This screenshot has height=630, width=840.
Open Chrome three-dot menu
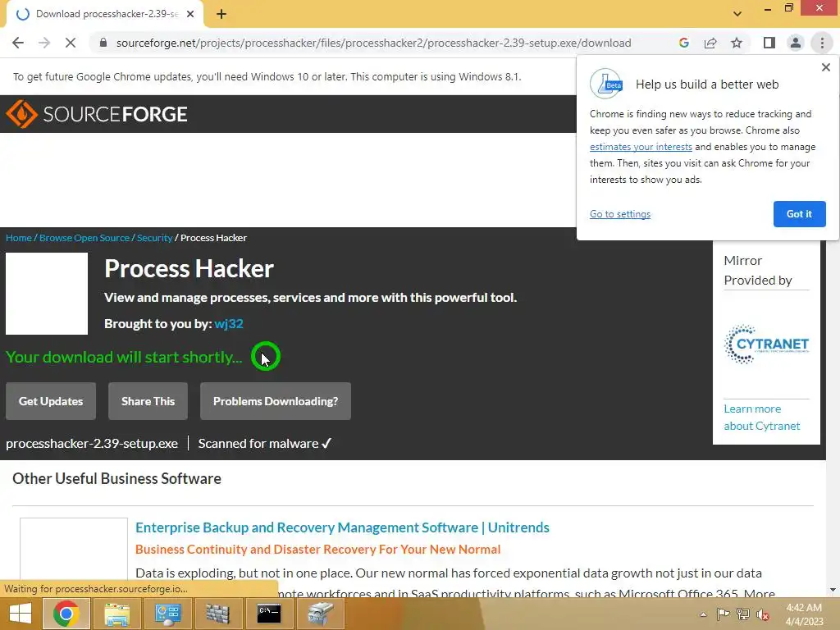822,43
